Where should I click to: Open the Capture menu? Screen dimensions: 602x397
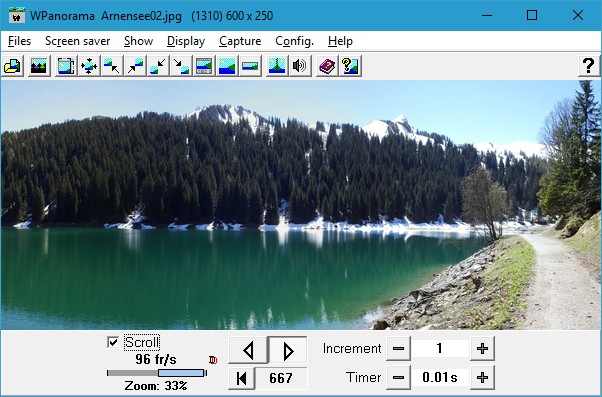[240, 41]
